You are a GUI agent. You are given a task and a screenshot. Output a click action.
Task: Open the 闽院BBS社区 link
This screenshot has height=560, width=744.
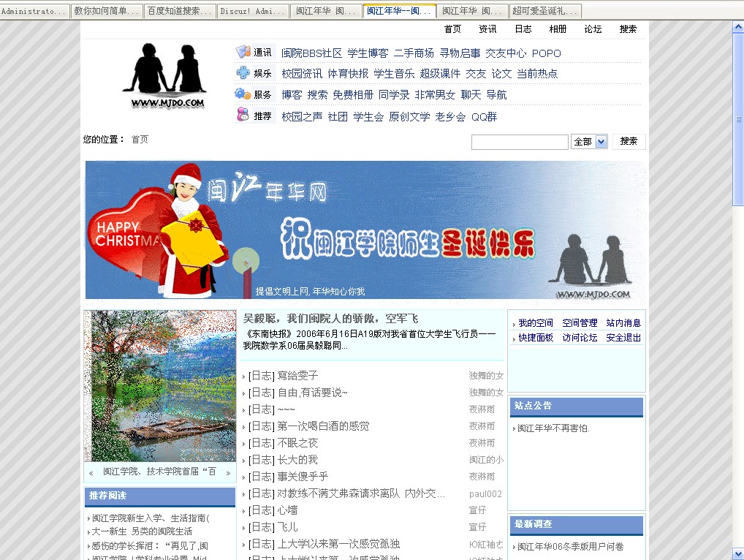(x=312, y=53)
